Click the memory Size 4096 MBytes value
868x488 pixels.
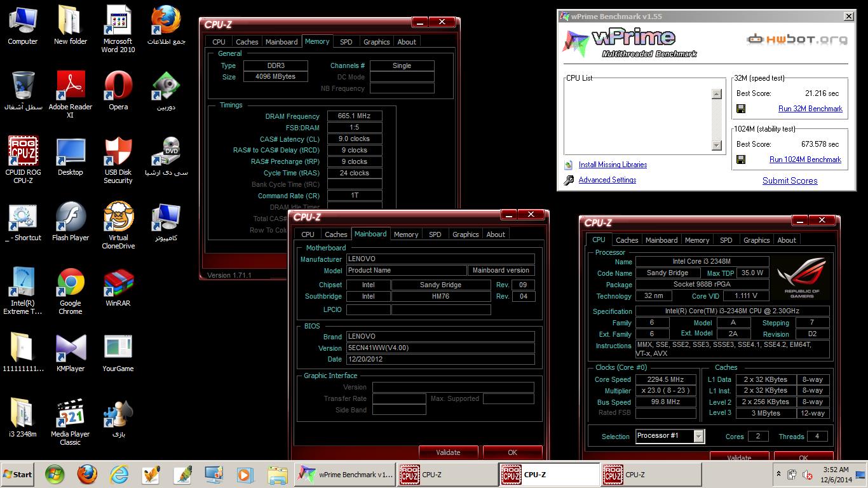[x=275, y=77]
